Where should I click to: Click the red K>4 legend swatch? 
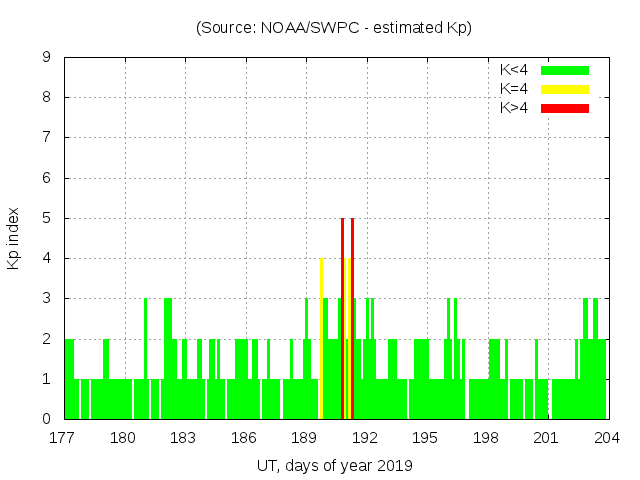[x=565, y=108]
